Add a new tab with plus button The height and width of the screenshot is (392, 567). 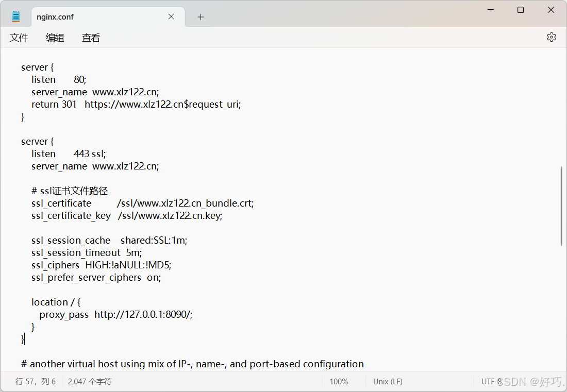[201, 17]
